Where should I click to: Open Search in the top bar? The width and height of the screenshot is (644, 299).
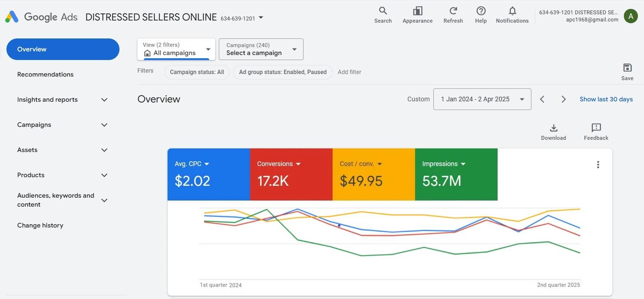pos(383,15)
